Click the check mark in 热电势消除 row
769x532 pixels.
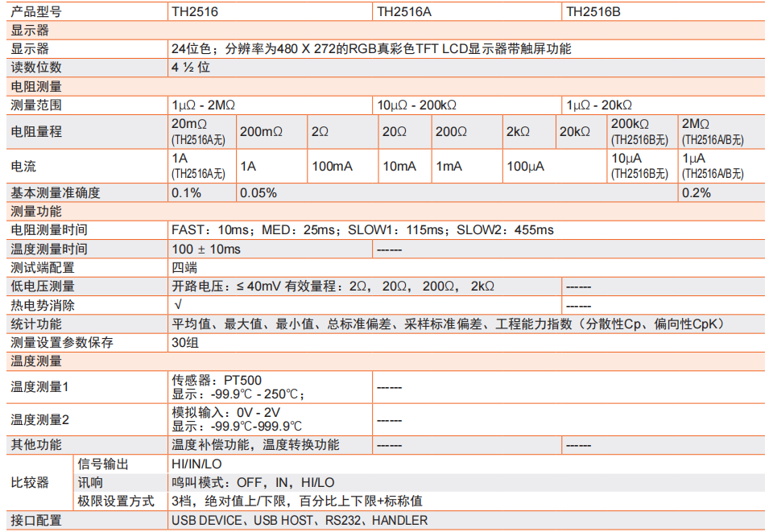(x=177, y=305)
